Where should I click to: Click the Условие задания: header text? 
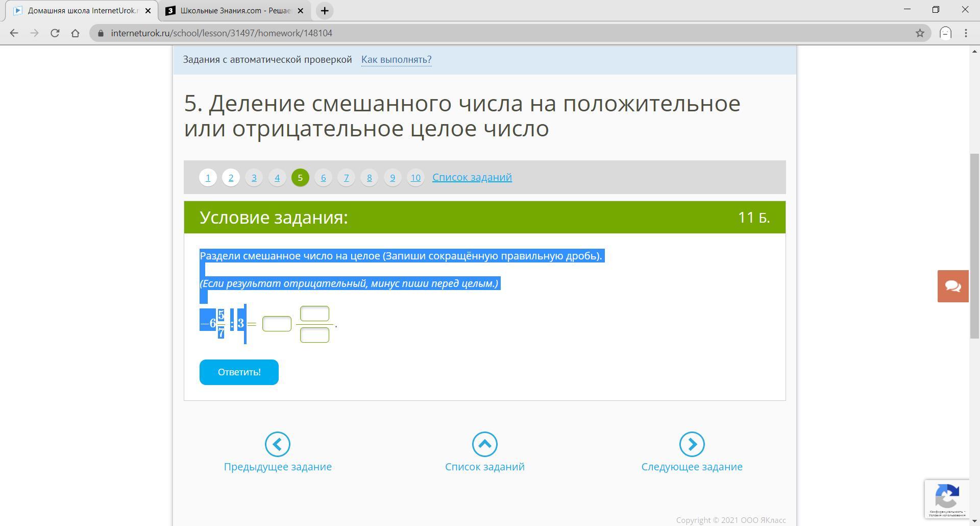(x=274, y=218)
